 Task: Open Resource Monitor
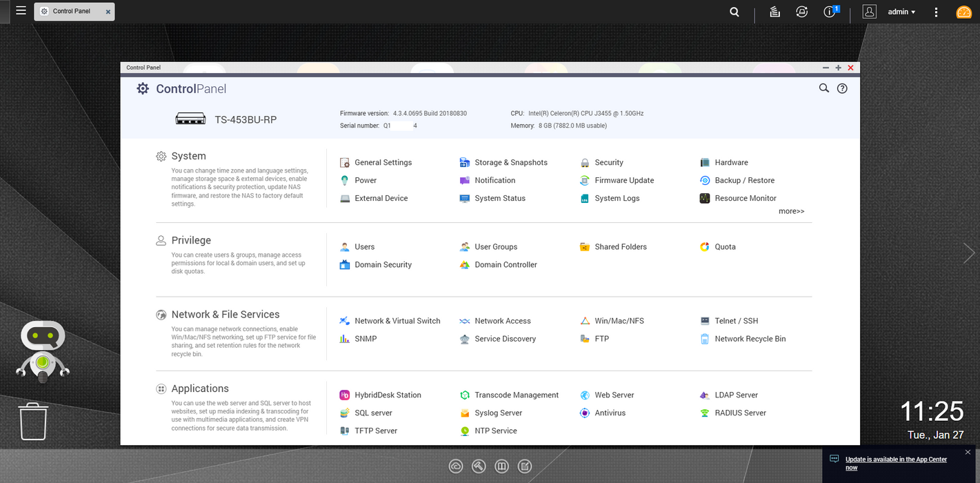(x=738, y=199)
